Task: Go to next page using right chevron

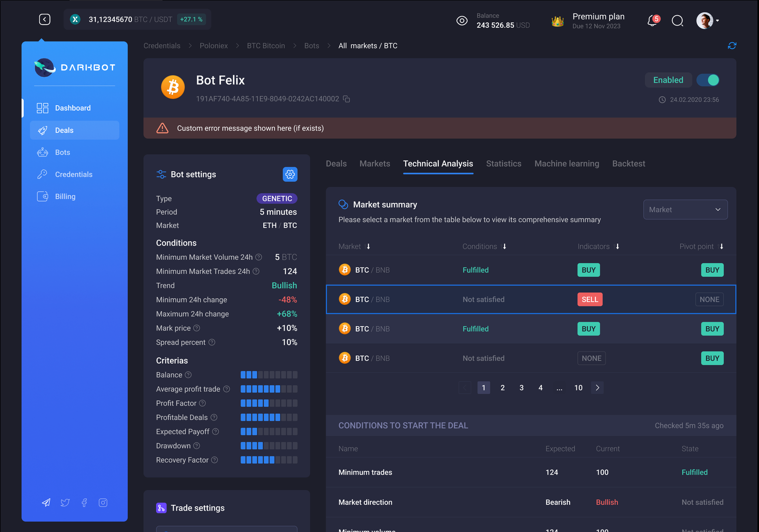Action: (x=597, y=388)
